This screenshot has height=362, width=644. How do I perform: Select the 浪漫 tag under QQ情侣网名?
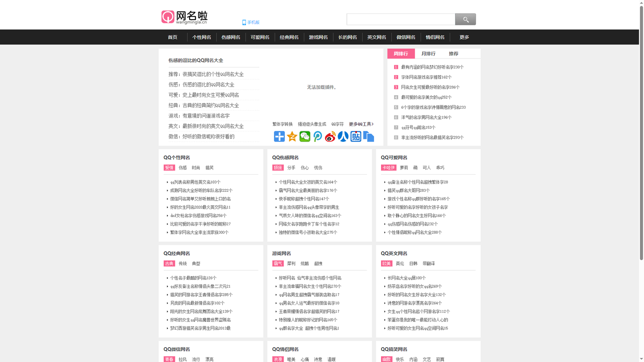[x=278, y=359]
